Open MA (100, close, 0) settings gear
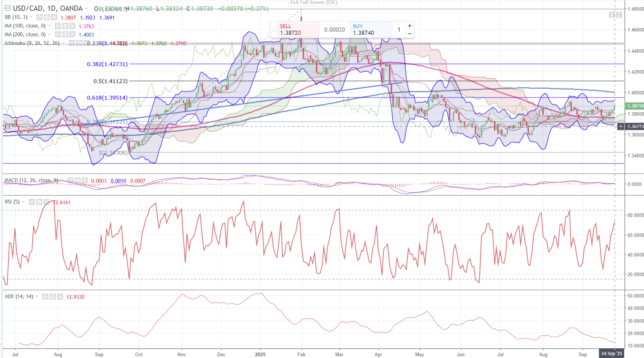644x358 pixels. [65, 26]
